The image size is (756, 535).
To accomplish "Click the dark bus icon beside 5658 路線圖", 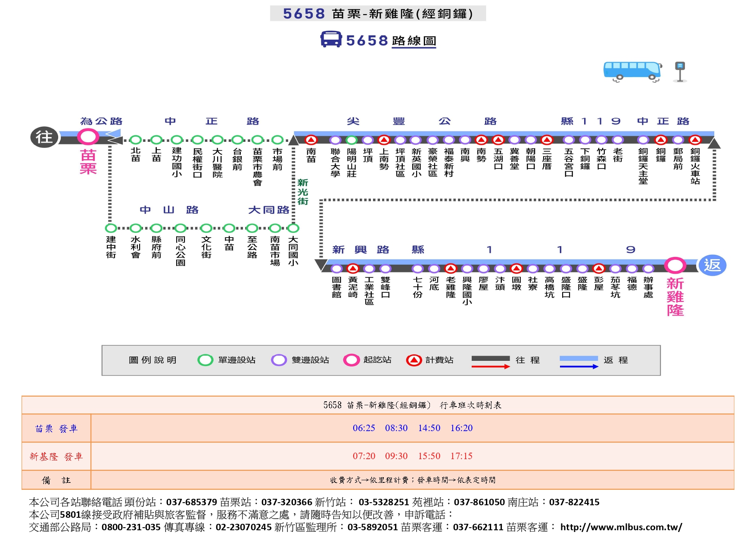I will tap(331, 39).
